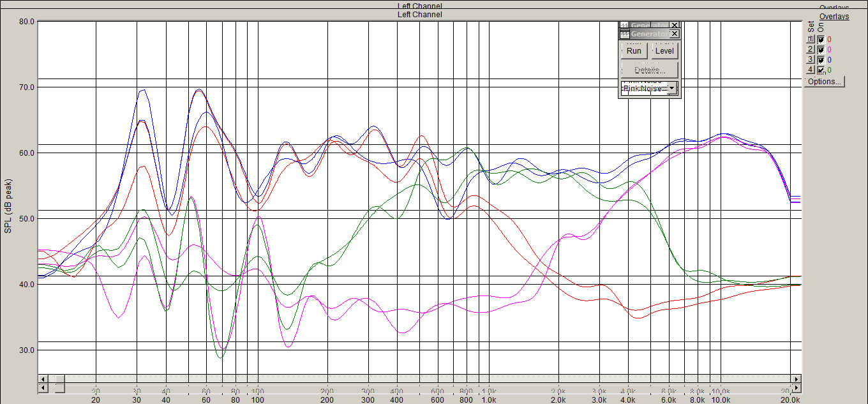Click the 30.0 dB axis value
868x404 pixels.
coord(27,350)
